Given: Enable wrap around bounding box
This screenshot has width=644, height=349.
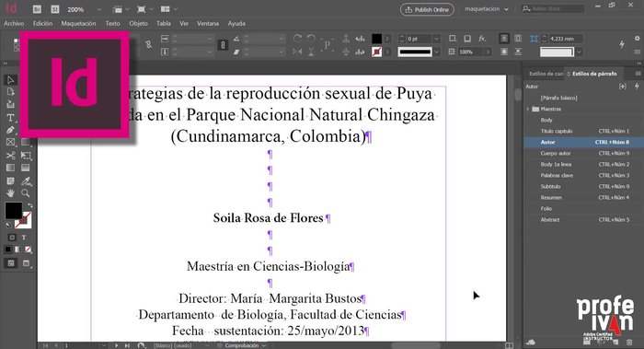Looking at the screenshot, I should (518, 39).
